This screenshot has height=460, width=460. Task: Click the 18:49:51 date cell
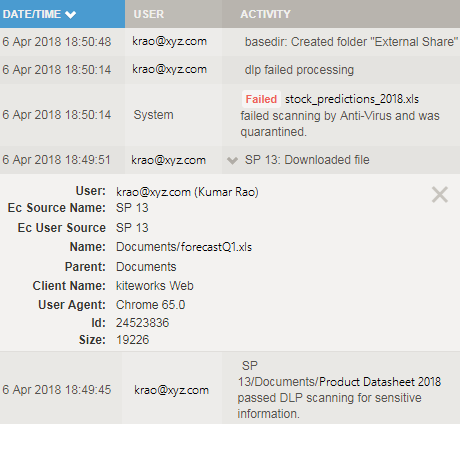coord(56,160)
